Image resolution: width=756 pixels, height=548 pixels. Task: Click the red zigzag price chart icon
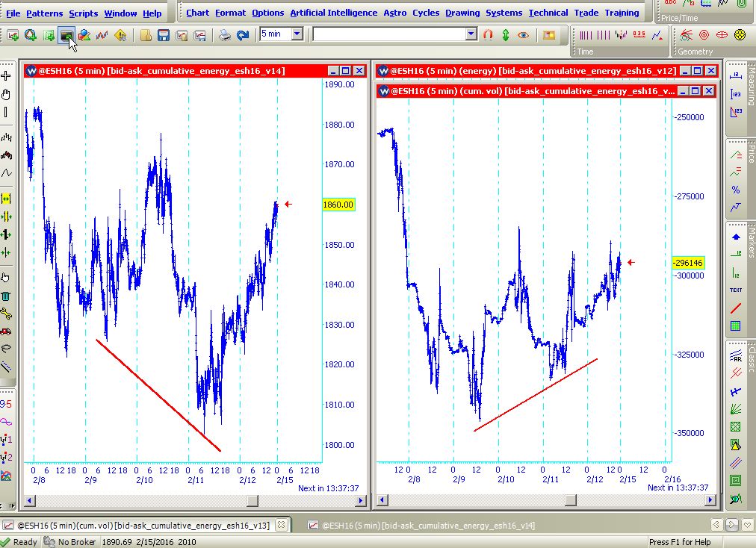pos(102,34)
